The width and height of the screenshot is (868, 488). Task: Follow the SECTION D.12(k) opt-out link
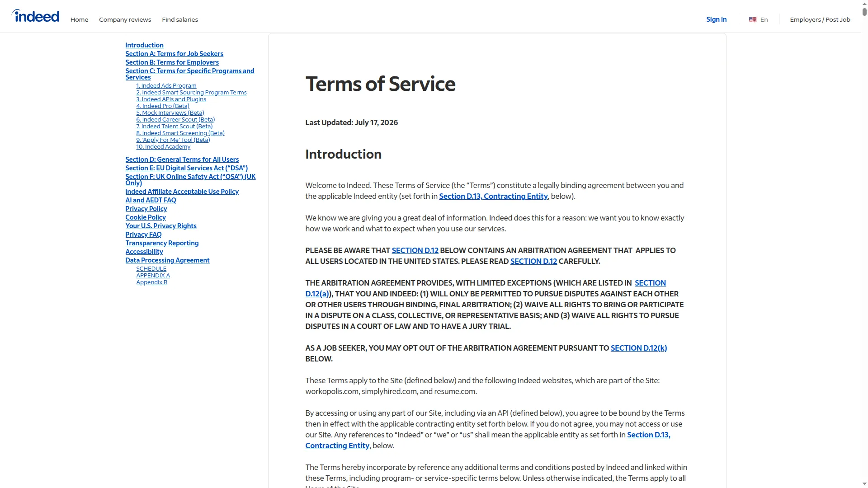639,348
